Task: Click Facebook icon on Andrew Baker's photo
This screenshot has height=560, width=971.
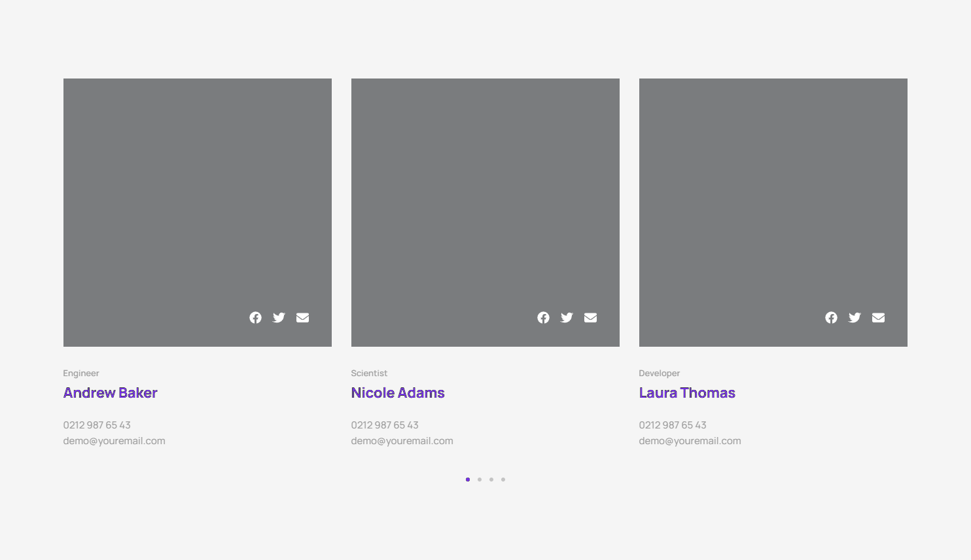Action: [x=255, y=317]
